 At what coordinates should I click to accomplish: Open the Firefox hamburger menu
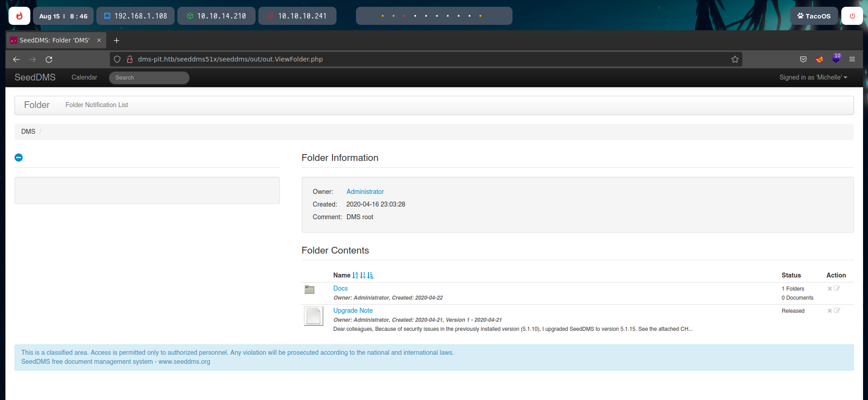(x=852, y=59)
